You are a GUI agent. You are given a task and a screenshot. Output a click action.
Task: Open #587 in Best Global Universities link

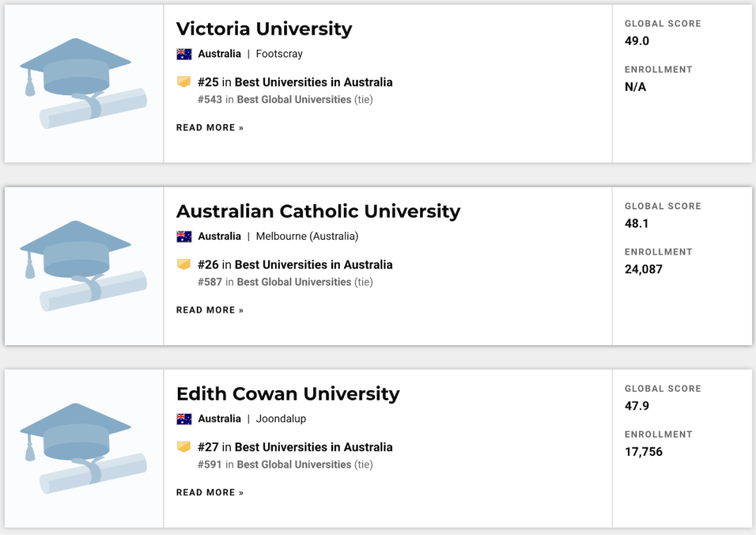(274, 282)
